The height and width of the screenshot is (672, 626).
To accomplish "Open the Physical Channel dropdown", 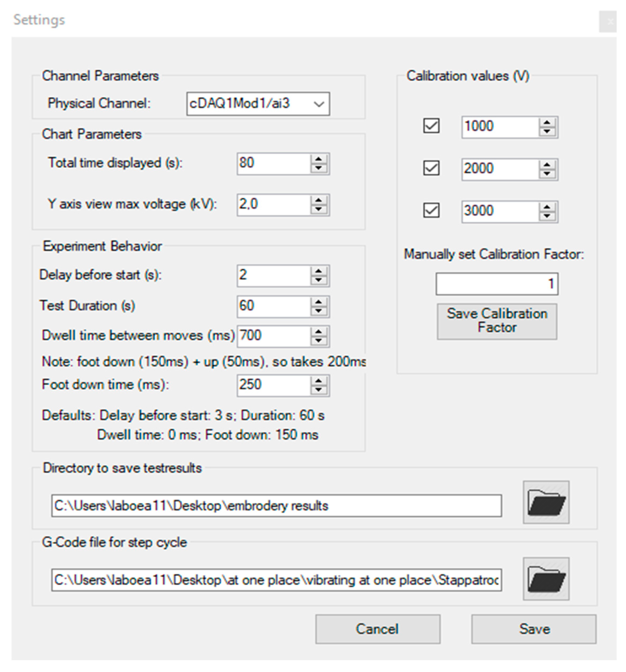I will point(318,104).
